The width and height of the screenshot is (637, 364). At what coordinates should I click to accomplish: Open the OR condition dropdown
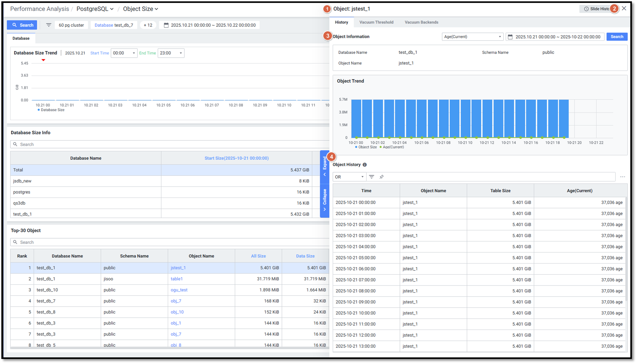tap(349, 177)
